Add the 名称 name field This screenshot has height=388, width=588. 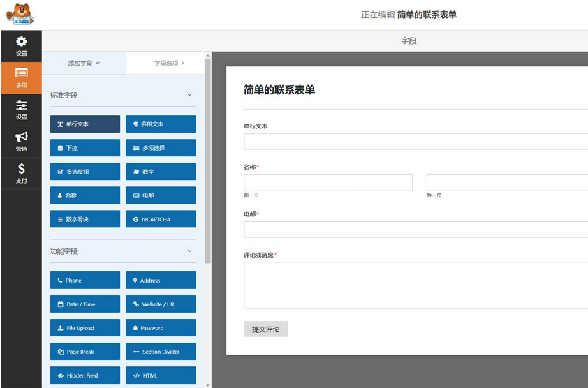tap(85, 195)
